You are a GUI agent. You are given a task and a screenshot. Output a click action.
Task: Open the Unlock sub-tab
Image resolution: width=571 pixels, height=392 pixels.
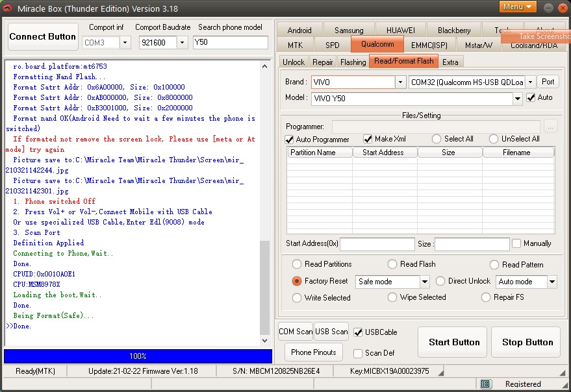294,62
